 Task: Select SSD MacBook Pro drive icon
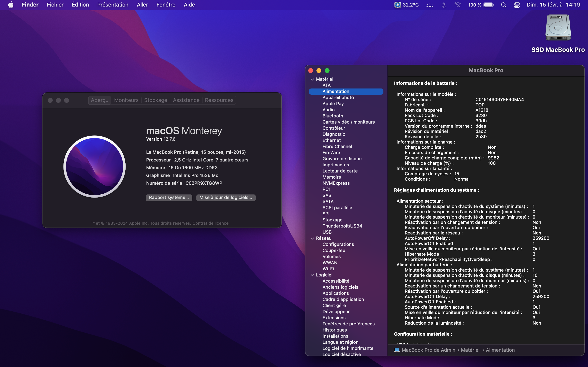click(558, 28)
